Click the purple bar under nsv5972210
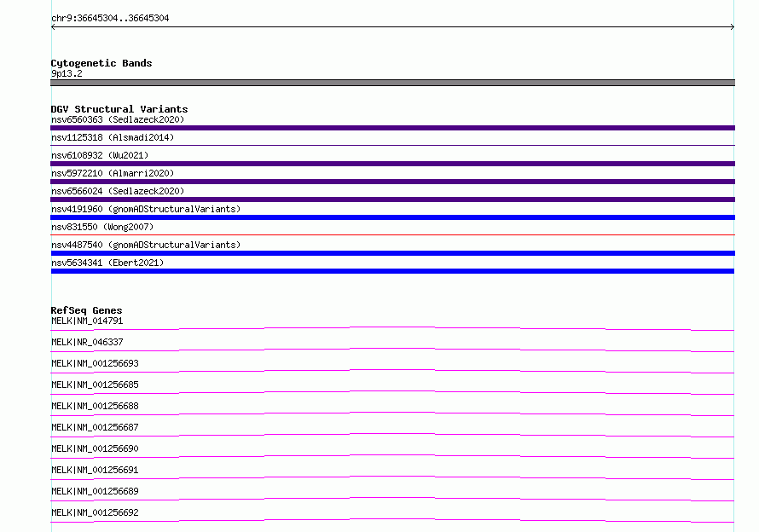Viewport: 759px width, 532px height. click(392, 182)
